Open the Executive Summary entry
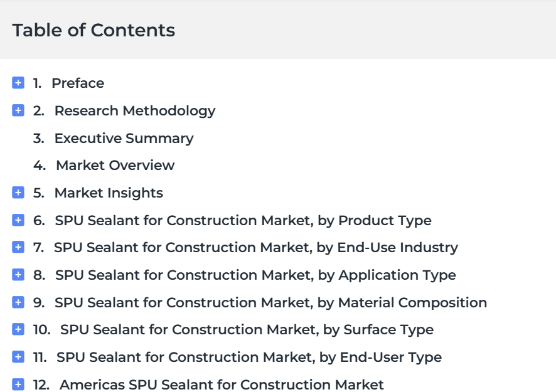 pos(124,138)
